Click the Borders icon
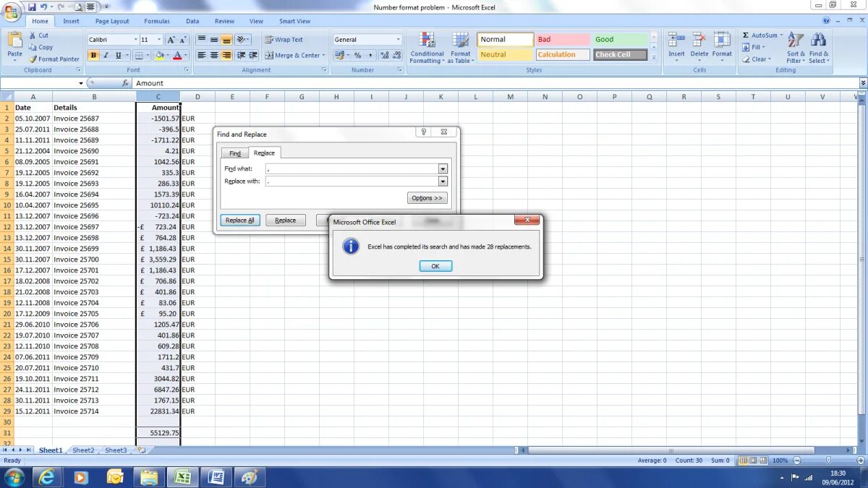This screenshot has height=488, width=868. pyautogui.click(x=139, y=55)
